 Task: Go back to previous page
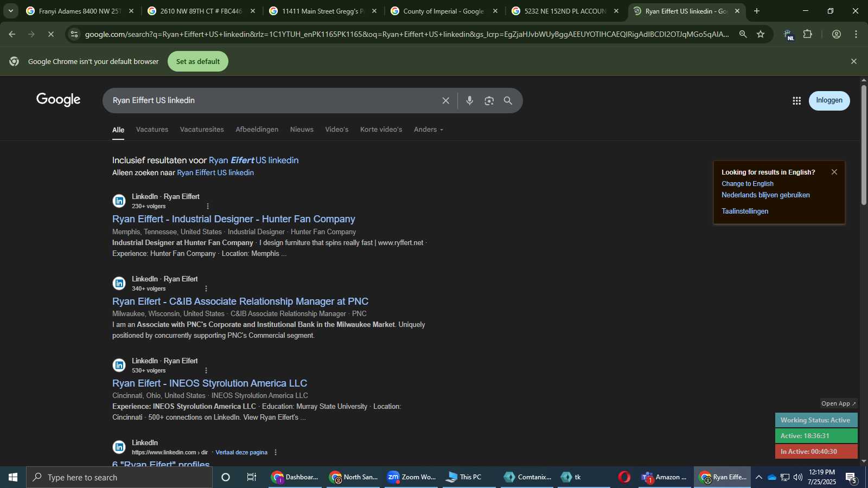[x=12, y=34]
